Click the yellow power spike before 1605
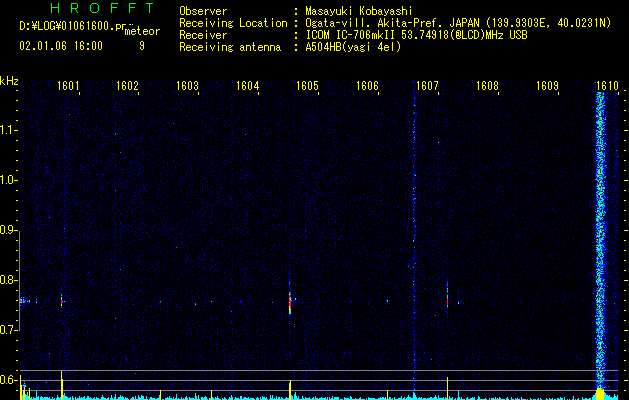 (x=290, y=389)
